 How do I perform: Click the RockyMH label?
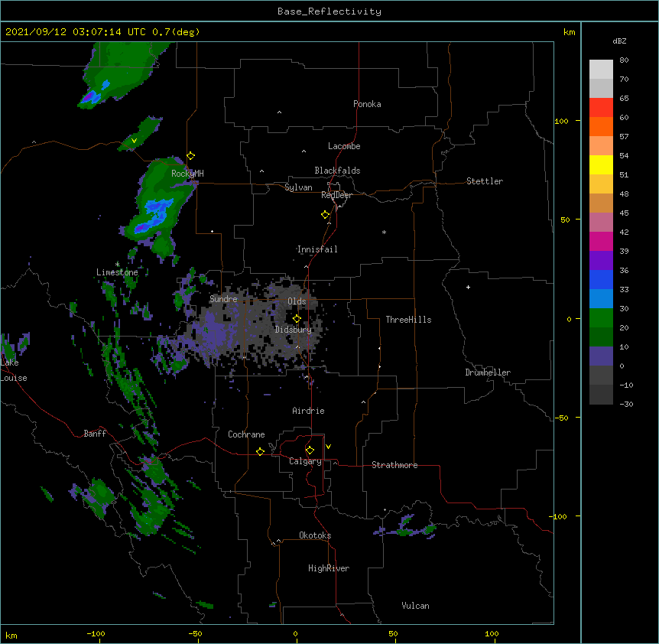187,174
